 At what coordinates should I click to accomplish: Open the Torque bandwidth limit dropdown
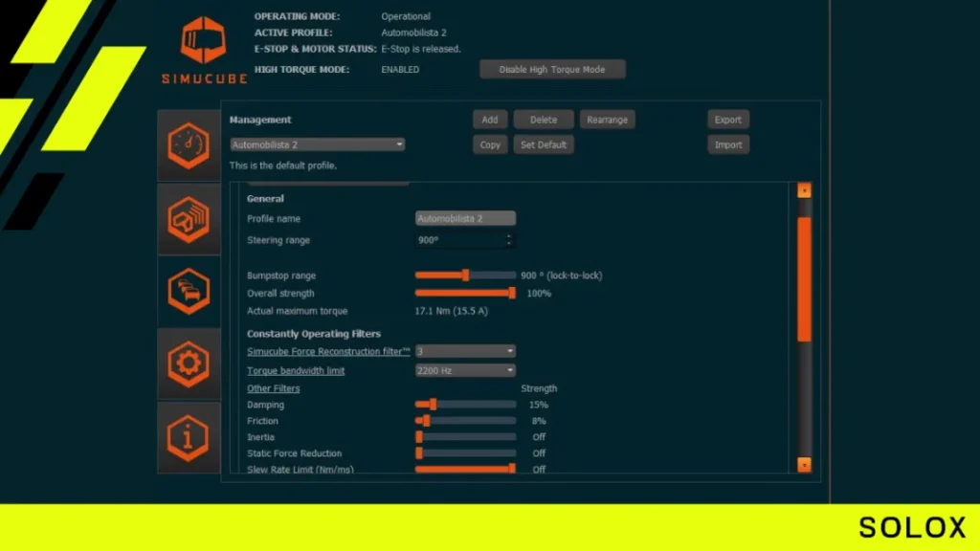[x=465, y=370]
